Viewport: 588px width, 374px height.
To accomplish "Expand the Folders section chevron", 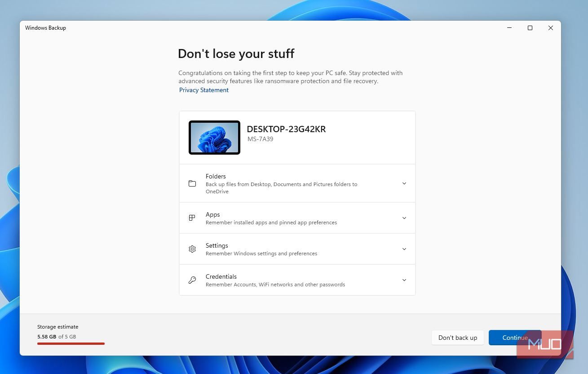I will click(404, 183).
